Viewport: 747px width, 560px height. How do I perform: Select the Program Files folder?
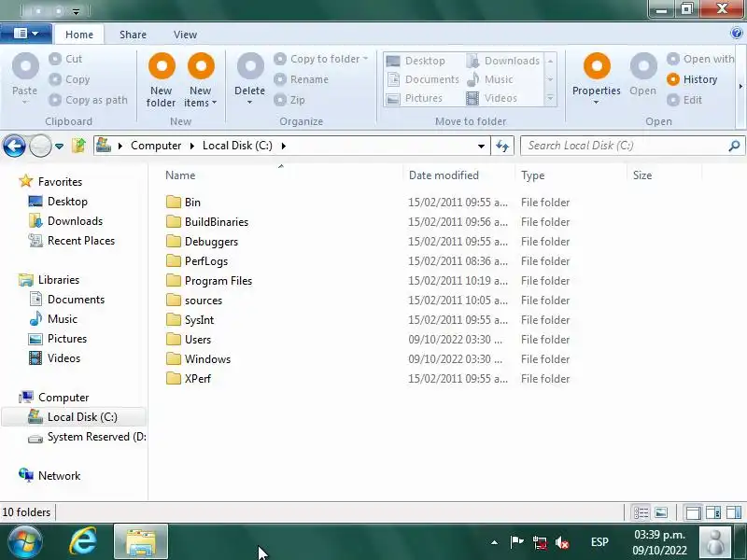tap(209, 281)
